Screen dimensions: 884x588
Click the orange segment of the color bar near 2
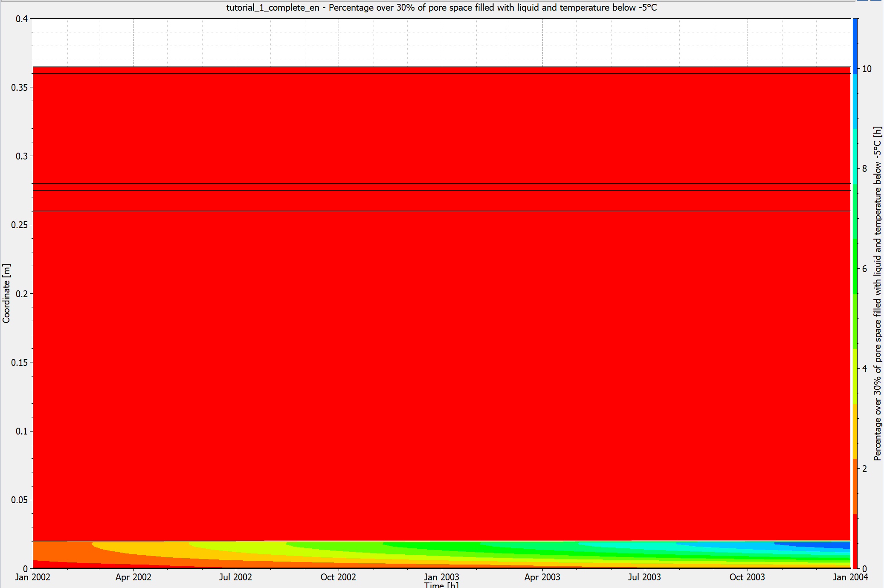point(855,486)
